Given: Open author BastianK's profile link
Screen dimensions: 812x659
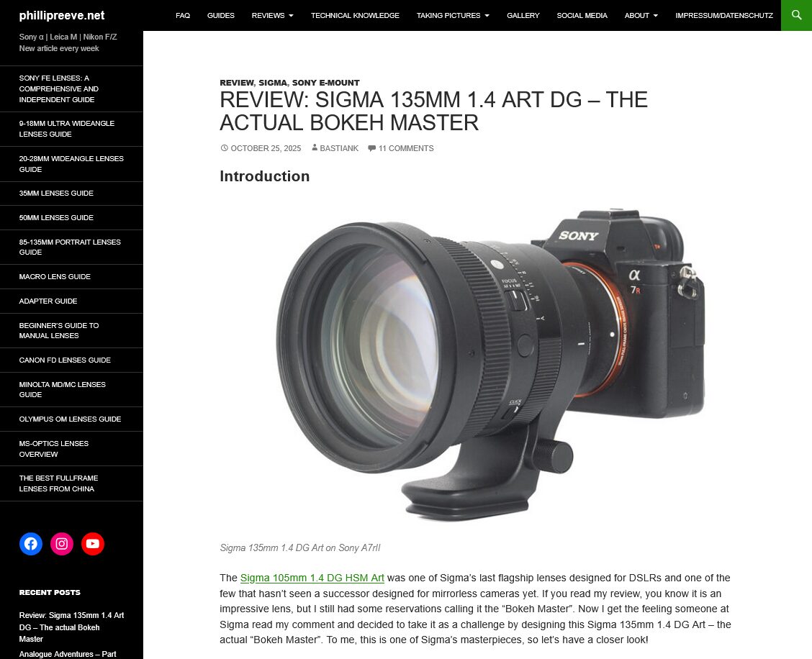Looking at the screenshot, I should 338,148.
